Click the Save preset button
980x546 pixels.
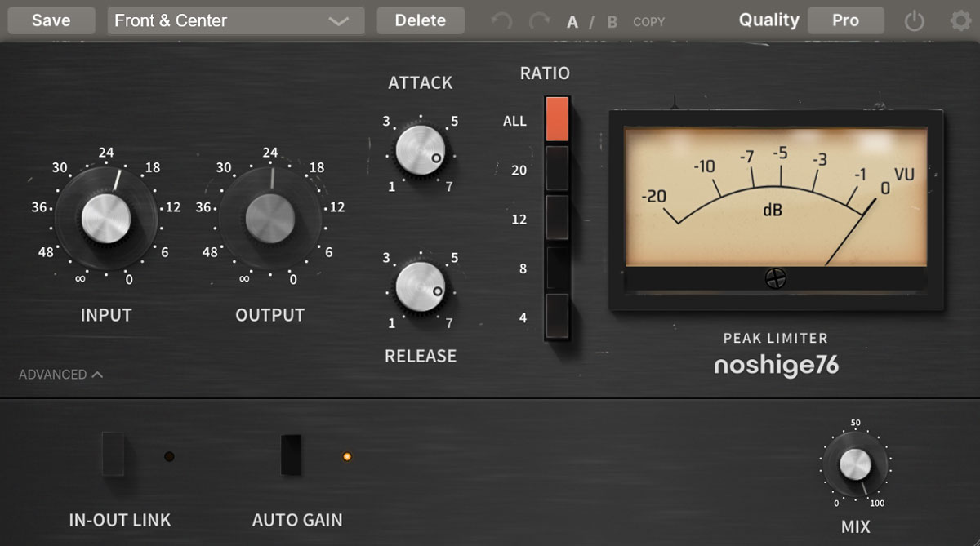[51, 20]
